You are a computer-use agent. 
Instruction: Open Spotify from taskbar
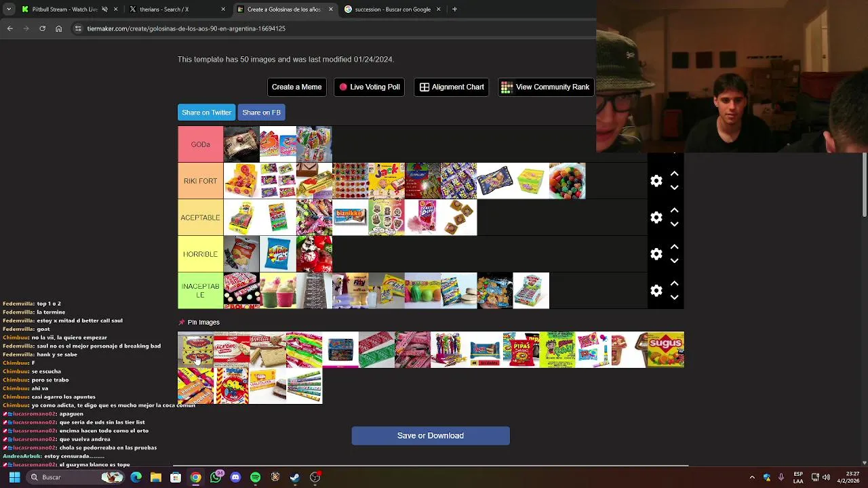pos(255,477)
